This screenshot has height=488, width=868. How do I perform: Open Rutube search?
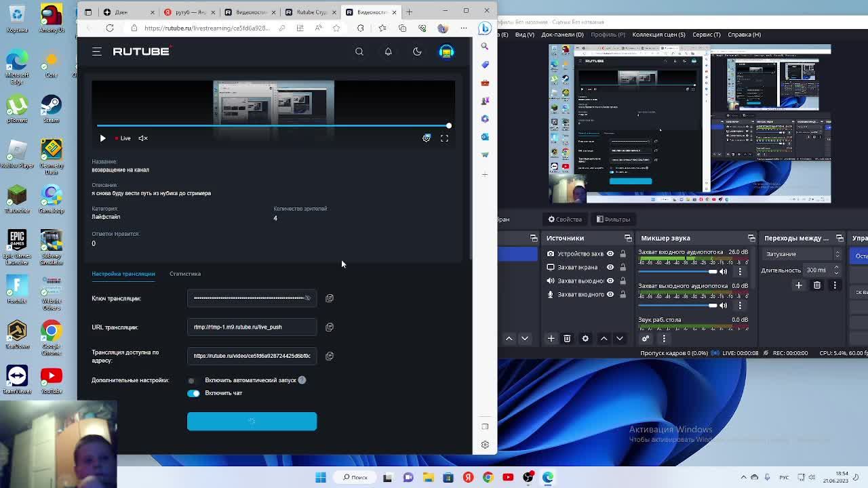(x=359, y=52)
